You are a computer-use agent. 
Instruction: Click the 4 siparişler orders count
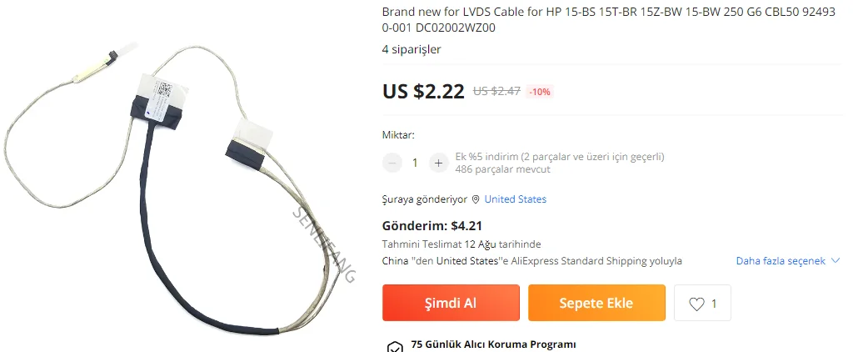pyautogui.click(x=412, y=49)
